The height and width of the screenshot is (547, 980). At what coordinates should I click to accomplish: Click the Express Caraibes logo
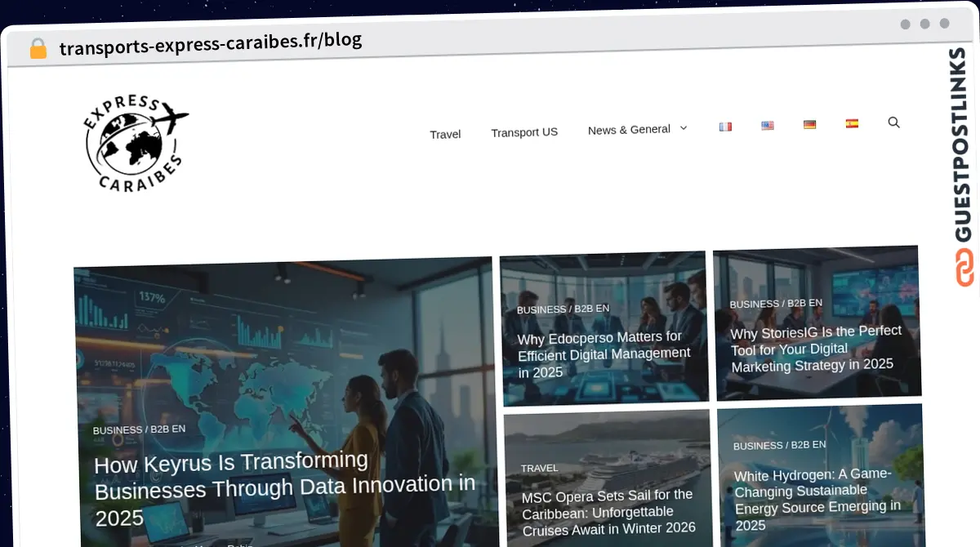[x=136, y=143]
